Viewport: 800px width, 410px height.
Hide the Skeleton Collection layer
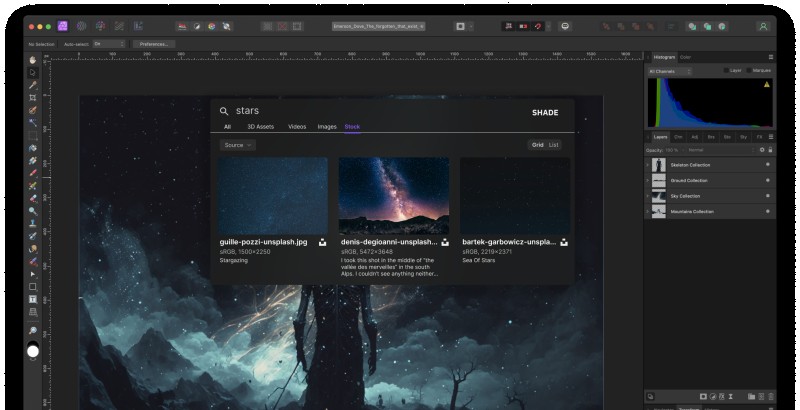coord(768,165)
